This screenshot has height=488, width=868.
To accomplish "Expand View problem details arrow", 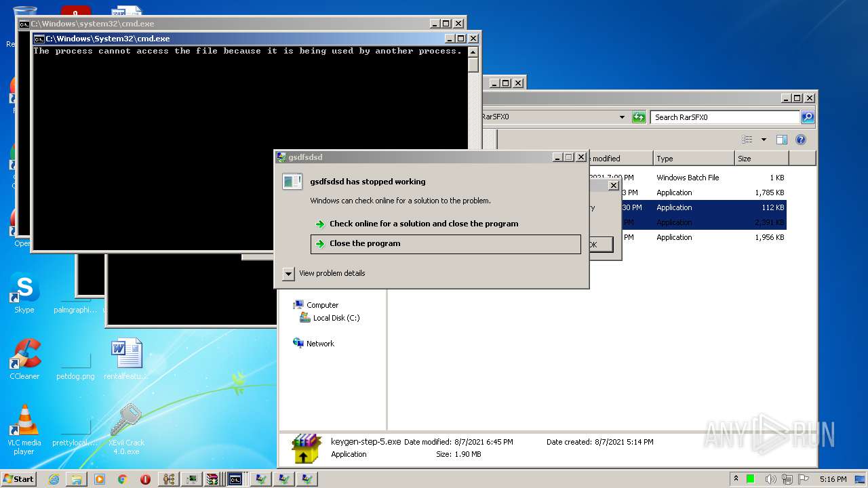I will click(x=288, y=274).
